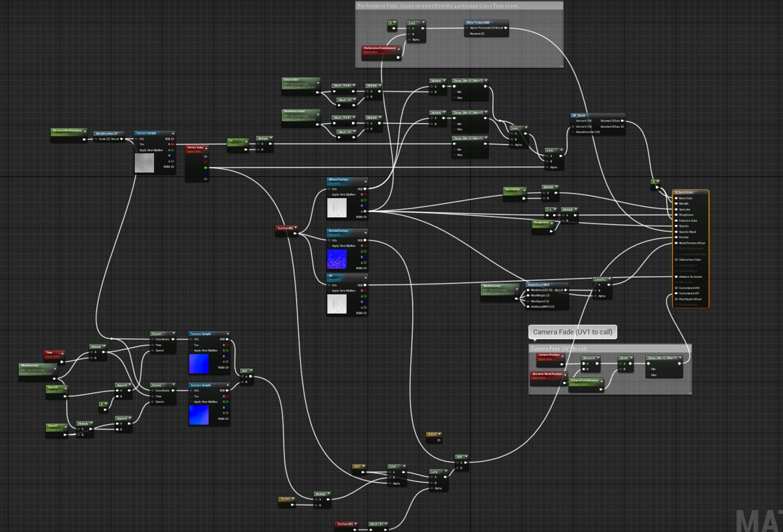
Task: Click the World Position Offset pin on M_Basic Grass
Action: [676, 243]
